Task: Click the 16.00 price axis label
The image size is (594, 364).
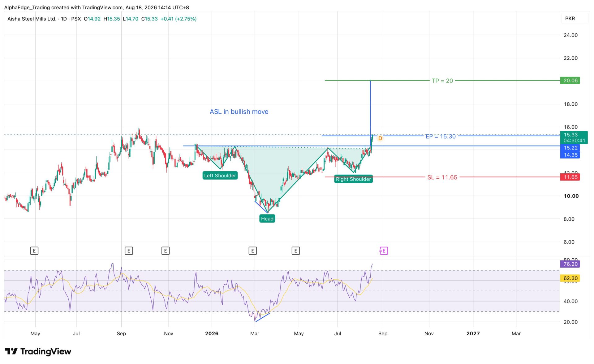Action: click(x=570, y=127)
